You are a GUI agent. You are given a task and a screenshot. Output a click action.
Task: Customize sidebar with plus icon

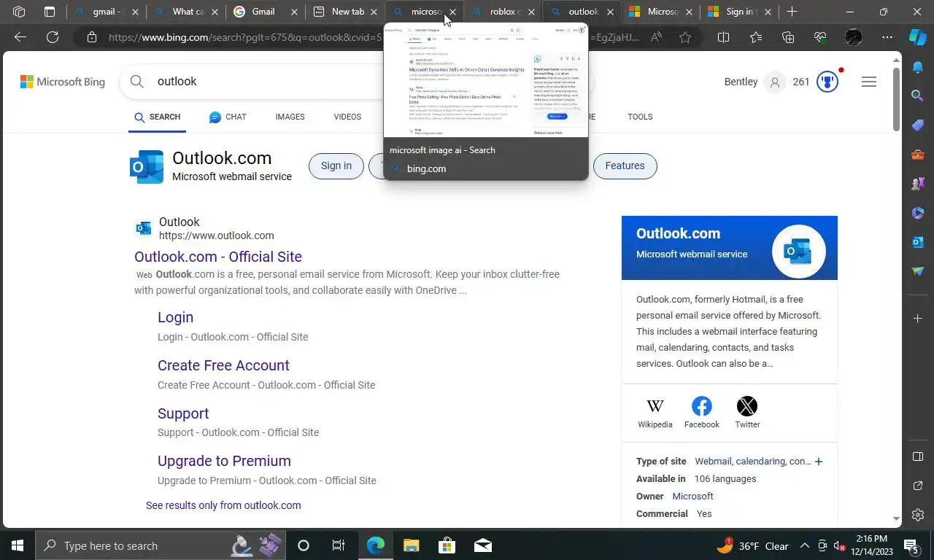pos(918,319)
